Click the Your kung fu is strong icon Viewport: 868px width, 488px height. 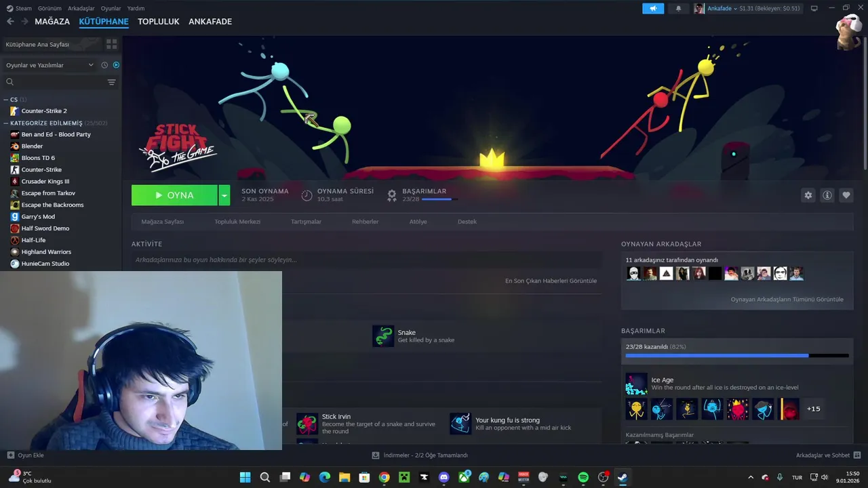pyautogui.click(x=460, y=424)
